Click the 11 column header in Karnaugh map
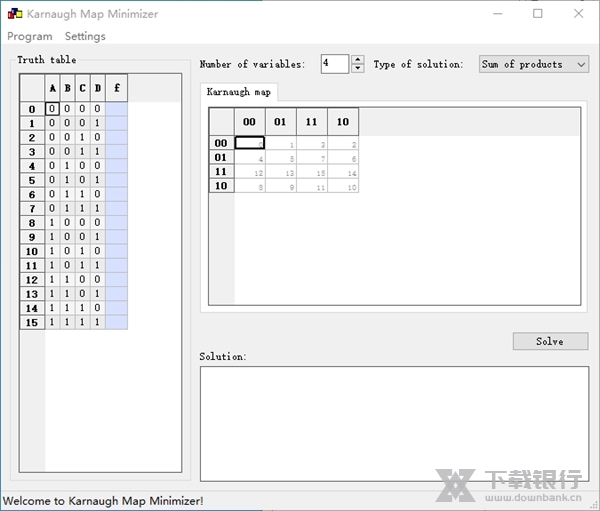Image resolution: width=600 pixels, height=511 pixels. coord(311,122)
